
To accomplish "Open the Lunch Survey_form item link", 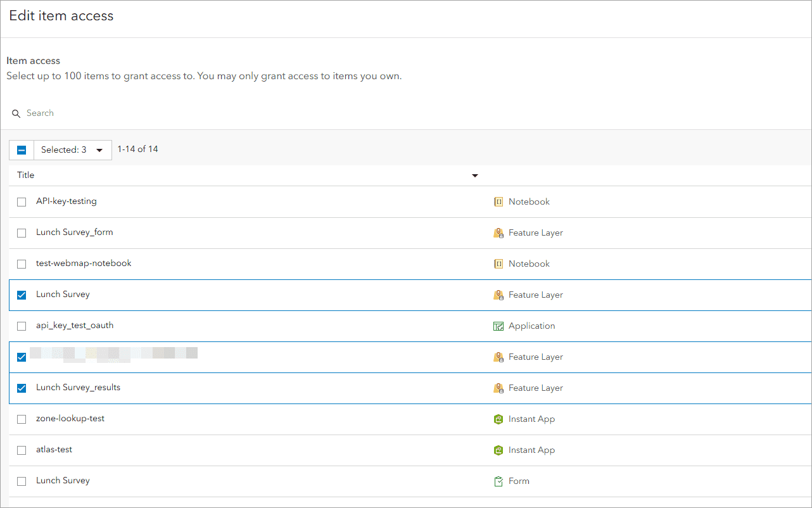I will (75, 232).
